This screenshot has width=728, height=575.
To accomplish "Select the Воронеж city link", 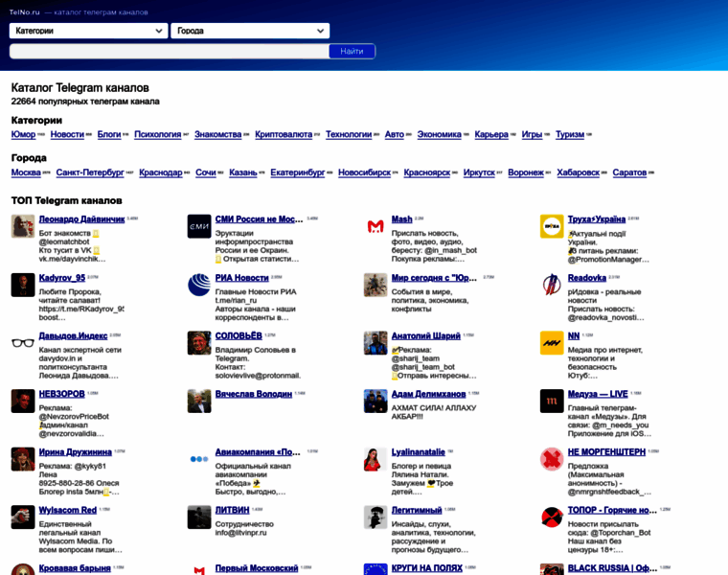I will (x=526, y=172).
